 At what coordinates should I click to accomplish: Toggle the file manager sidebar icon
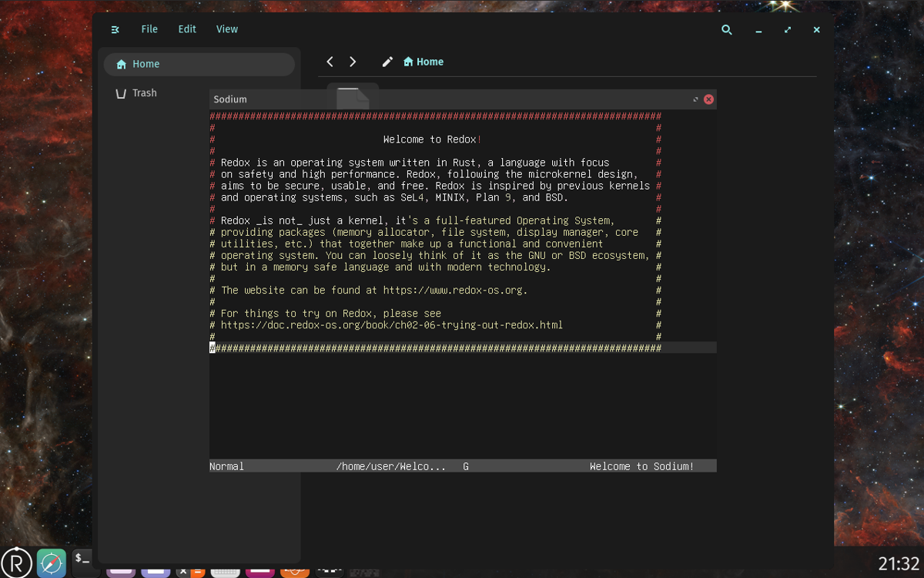(115, 29)
